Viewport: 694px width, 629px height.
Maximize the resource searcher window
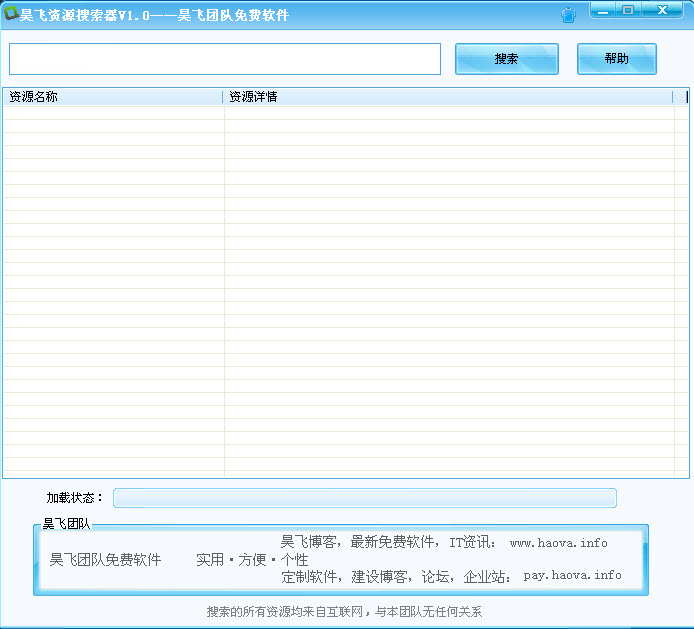click(628, 10)
